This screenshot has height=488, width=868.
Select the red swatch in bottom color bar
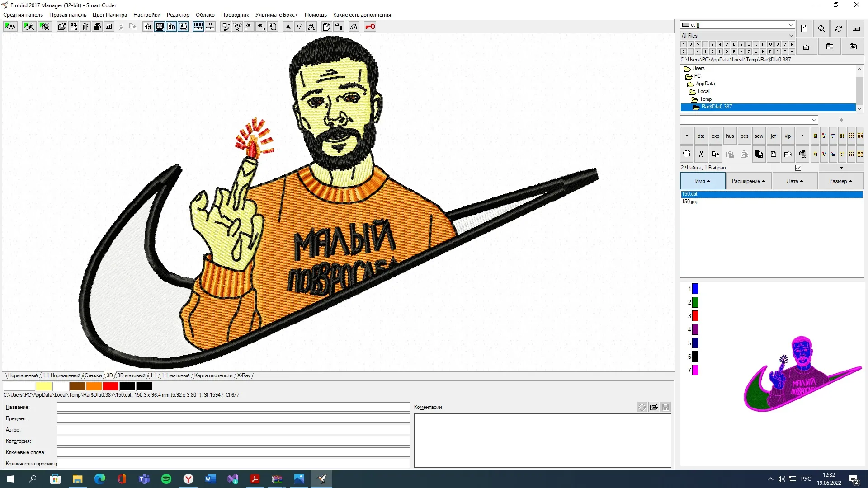tap(110, 386)
